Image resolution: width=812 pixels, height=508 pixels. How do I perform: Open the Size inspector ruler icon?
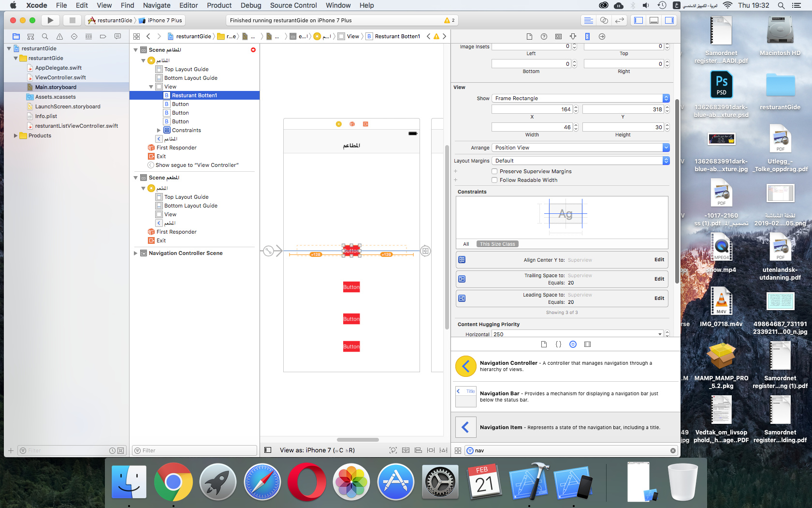coord(587,36)
